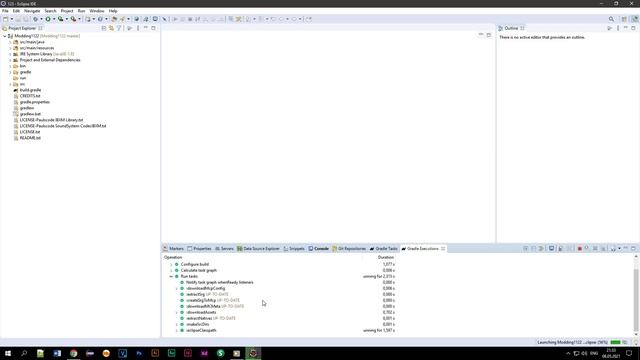Open the Project Explorer view menu
Screen dimensions: 640x360
tap(138, 28)
